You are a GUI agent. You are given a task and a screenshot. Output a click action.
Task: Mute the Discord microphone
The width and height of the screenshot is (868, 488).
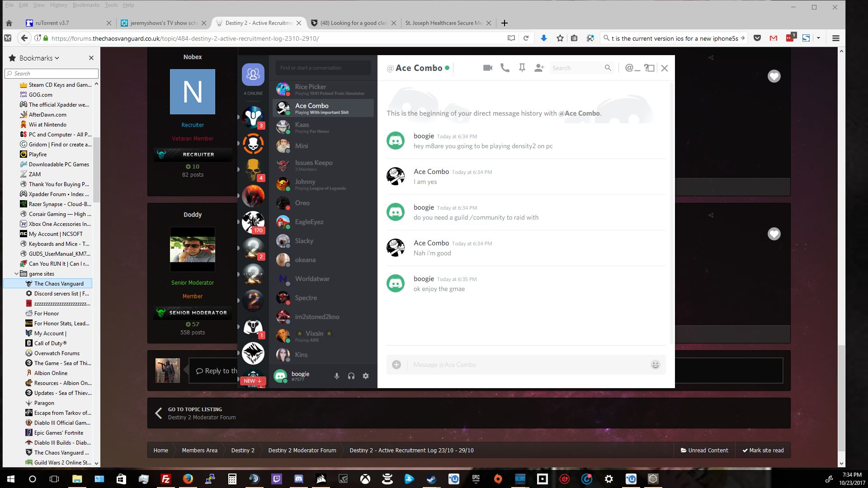[337, 376]
